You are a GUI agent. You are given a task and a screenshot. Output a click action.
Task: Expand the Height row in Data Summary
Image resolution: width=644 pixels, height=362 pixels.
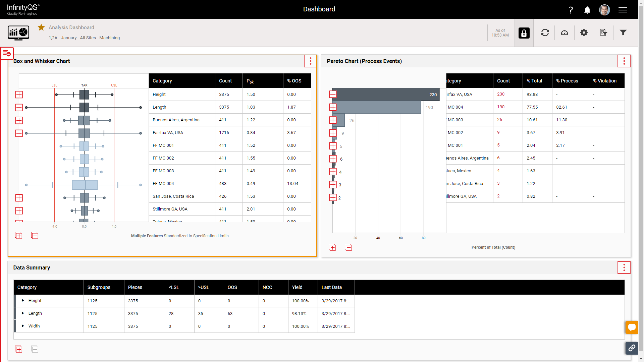(23, 301)
